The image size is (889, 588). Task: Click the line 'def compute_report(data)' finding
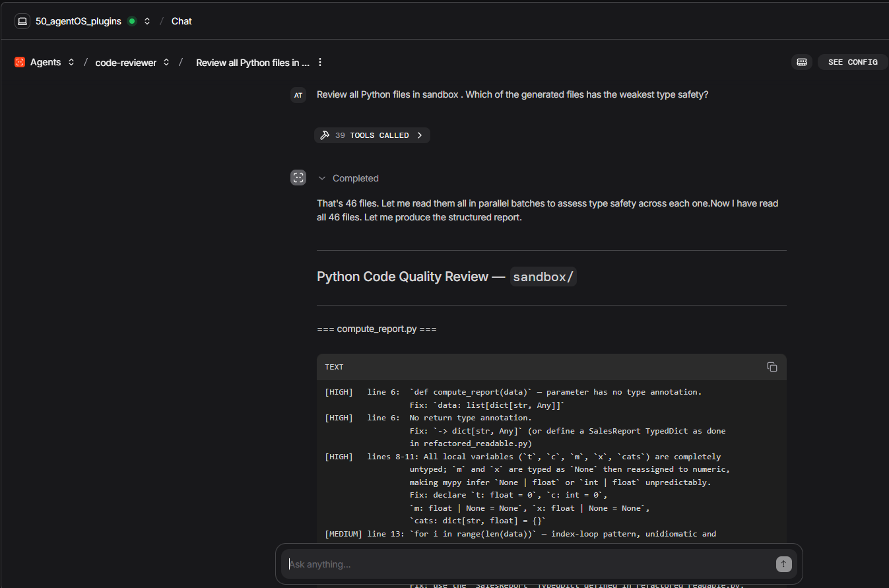(x=513, y=392)
